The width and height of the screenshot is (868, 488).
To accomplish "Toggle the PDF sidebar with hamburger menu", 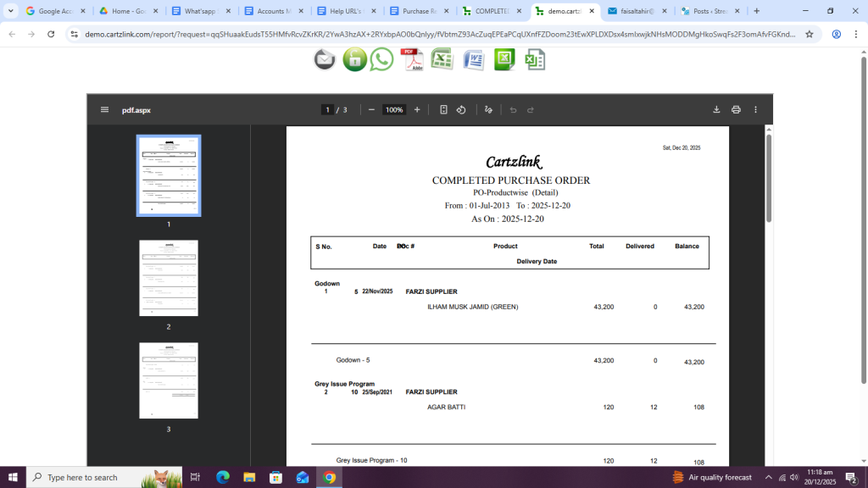I will coord(104,110).
